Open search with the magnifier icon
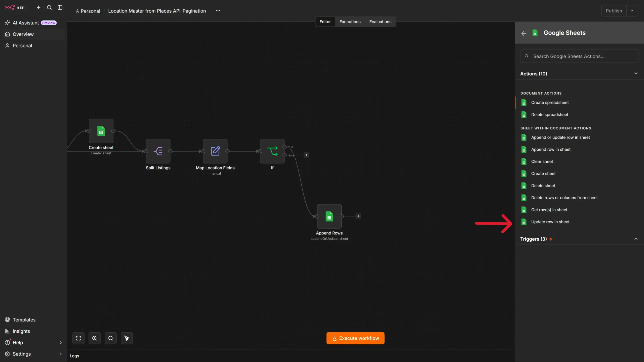 pyautogui.click(x=49, y=7)
